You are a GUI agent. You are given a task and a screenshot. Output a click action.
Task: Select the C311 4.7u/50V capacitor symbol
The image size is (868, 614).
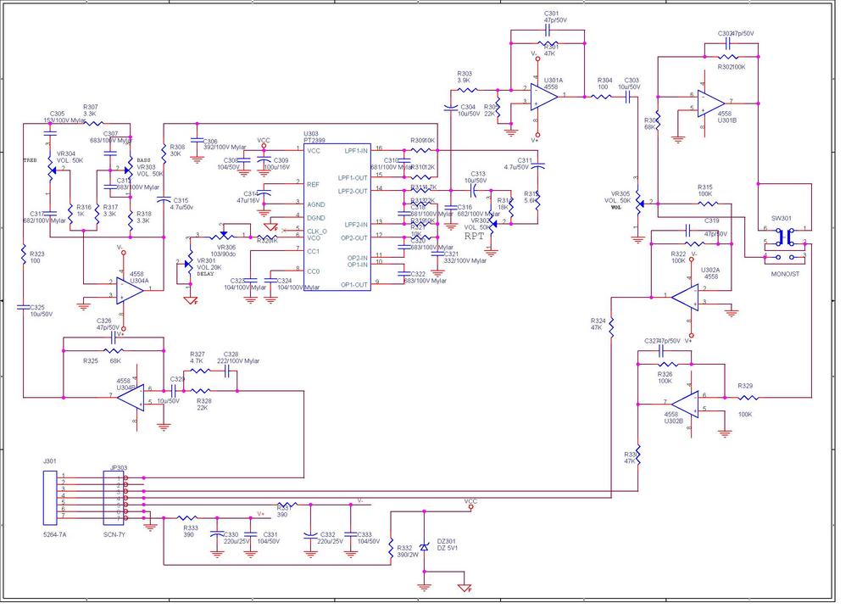pos(537,165)
